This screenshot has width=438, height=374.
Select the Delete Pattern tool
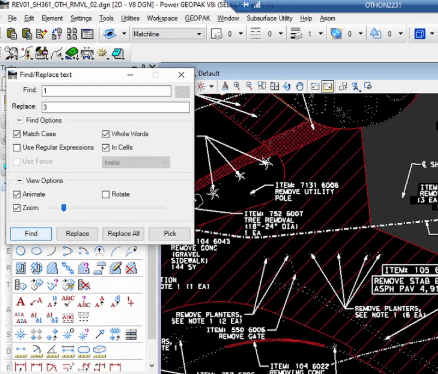tap(131, 268)
